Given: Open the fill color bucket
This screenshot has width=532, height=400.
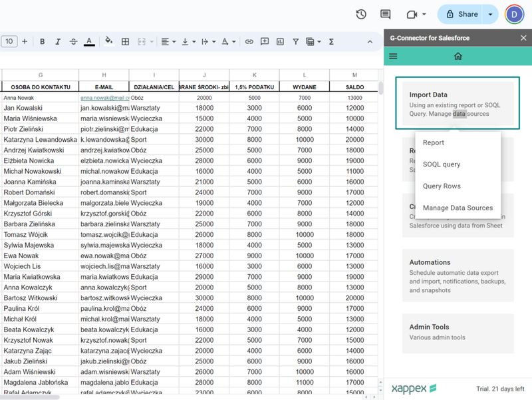Looking at the screenshot, I should click(108, 41).
